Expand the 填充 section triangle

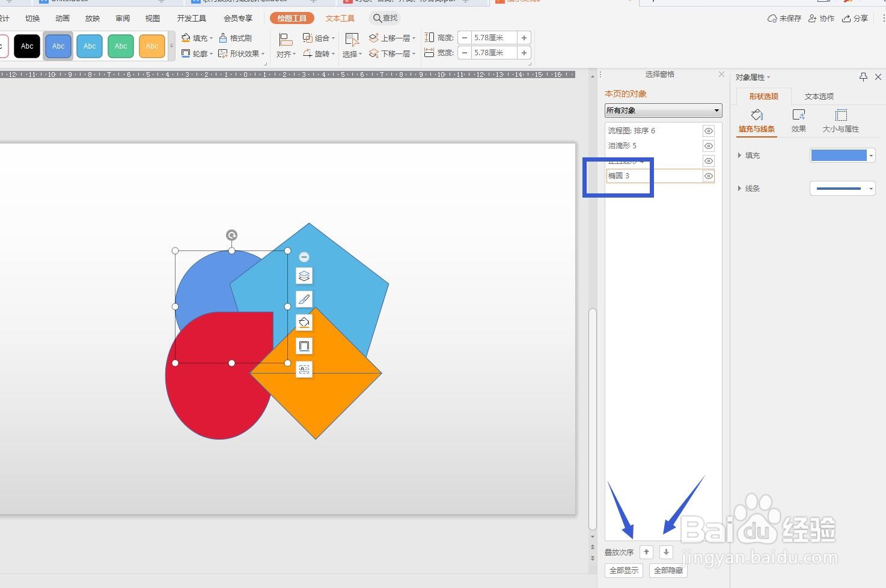(739, 155)
